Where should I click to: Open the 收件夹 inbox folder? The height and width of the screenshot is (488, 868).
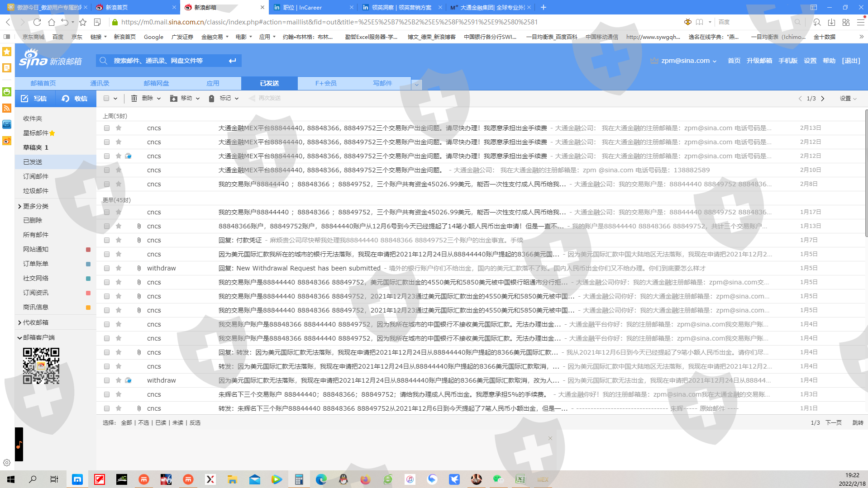click(x=33, y=118)
